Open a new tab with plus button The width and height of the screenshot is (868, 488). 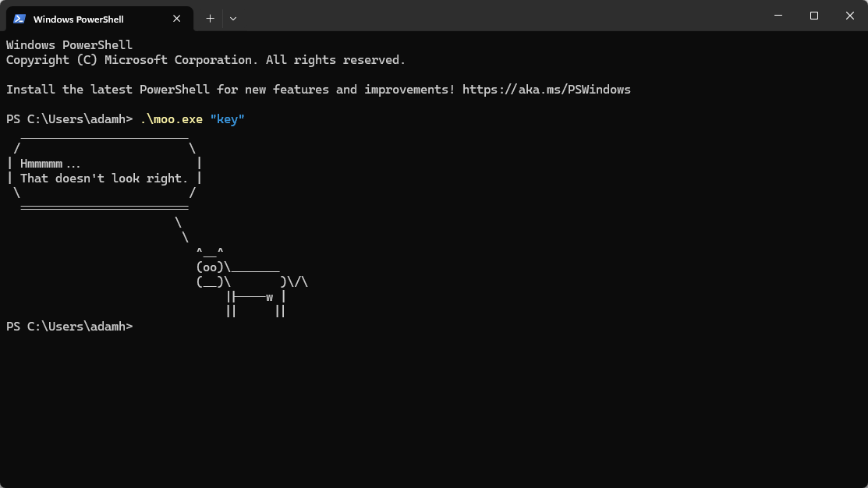210,19
